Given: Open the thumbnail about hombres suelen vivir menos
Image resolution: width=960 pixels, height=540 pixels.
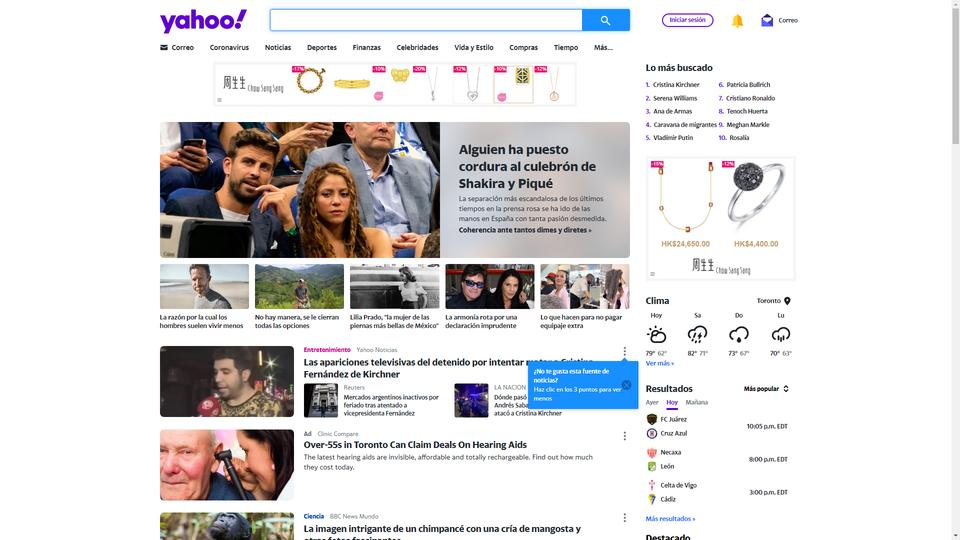Looking at the screenshot, I should [204, 287].
